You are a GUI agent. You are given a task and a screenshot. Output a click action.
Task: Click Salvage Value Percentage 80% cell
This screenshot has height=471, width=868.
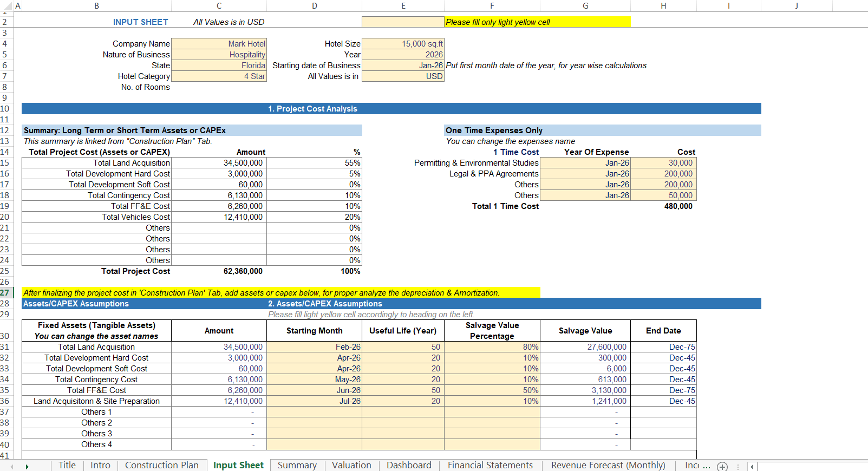(x=492, y=347)
